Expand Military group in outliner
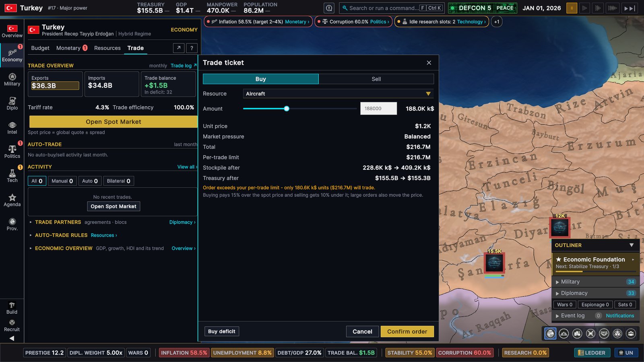Image resolution: width=644 pixels, height=362 pixels. click(x=595, y=282)
